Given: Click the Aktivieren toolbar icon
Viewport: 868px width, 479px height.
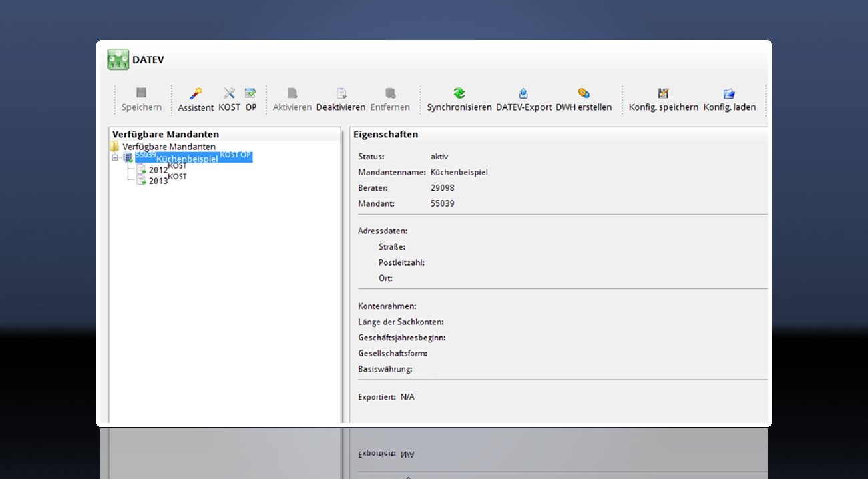Looking at the screenshot, I should [x=292, y=94].
